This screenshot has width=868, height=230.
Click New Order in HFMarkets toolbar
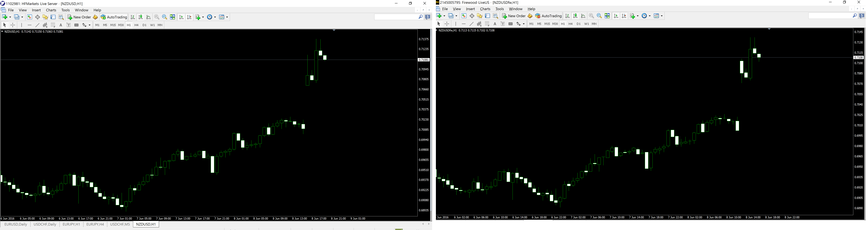click(79, 17)
